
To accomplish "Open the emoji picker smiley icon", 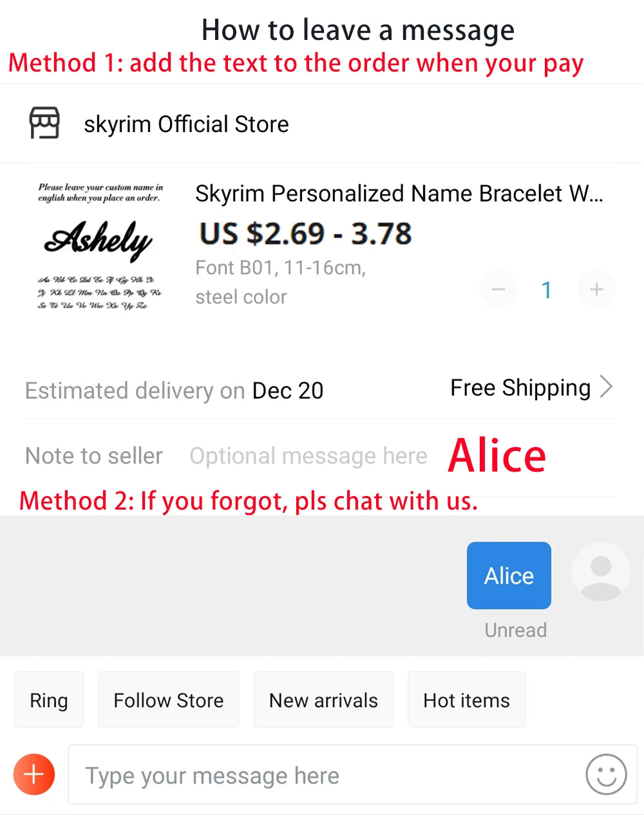I will pos(605,774).
